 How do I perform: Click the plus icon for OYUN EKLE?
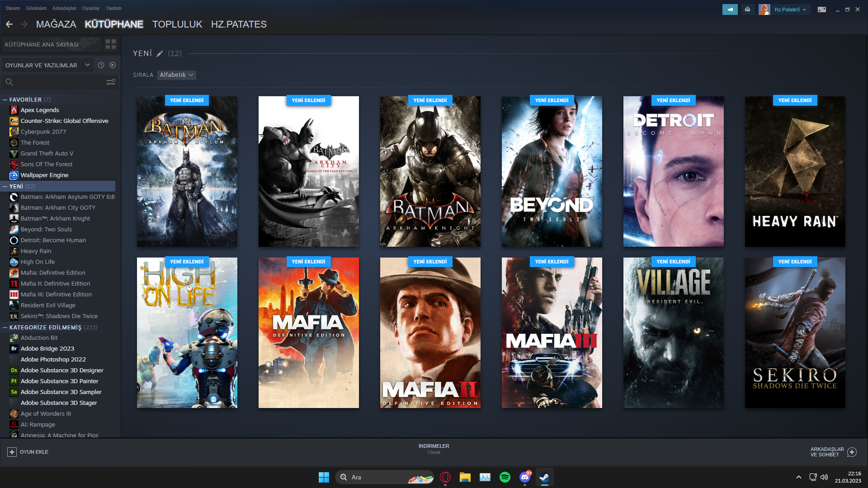point(12,452)
